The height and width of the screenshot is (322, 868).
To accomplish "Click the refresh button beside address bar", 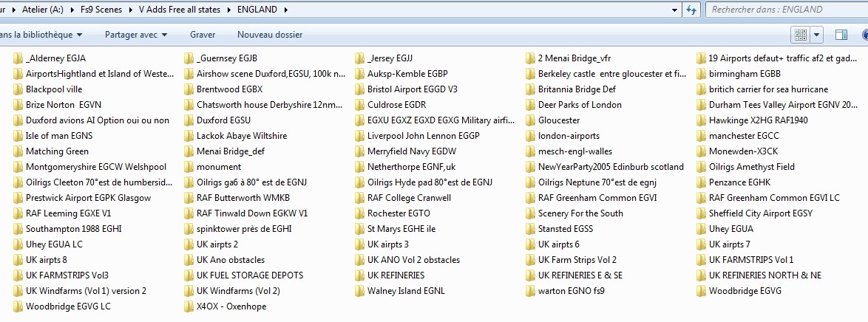I will coord(691,10).
